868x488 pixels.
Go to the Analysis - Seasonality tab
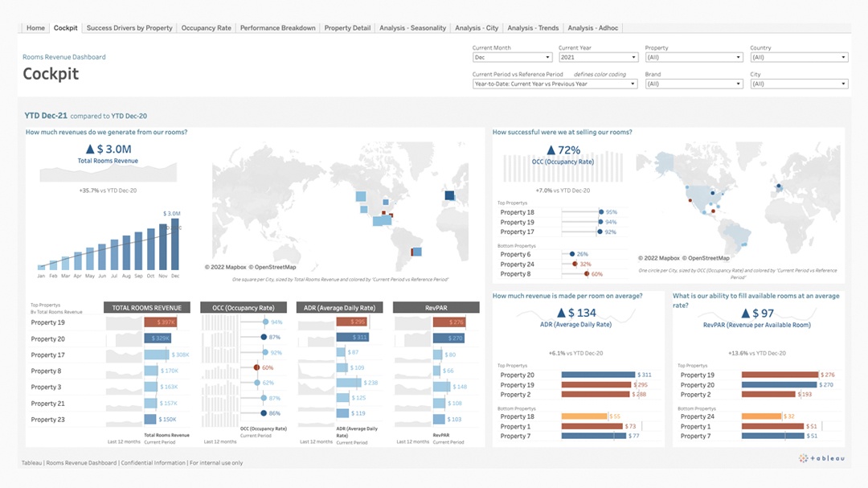412,28
